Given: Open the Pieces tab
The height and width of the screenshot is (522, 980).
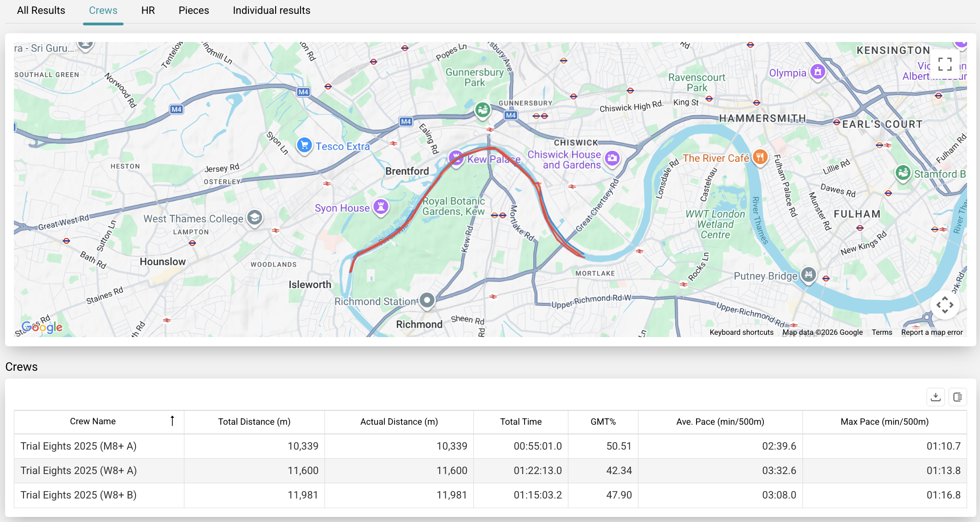Looking at the screenshot, I should [x=194, y=11].
